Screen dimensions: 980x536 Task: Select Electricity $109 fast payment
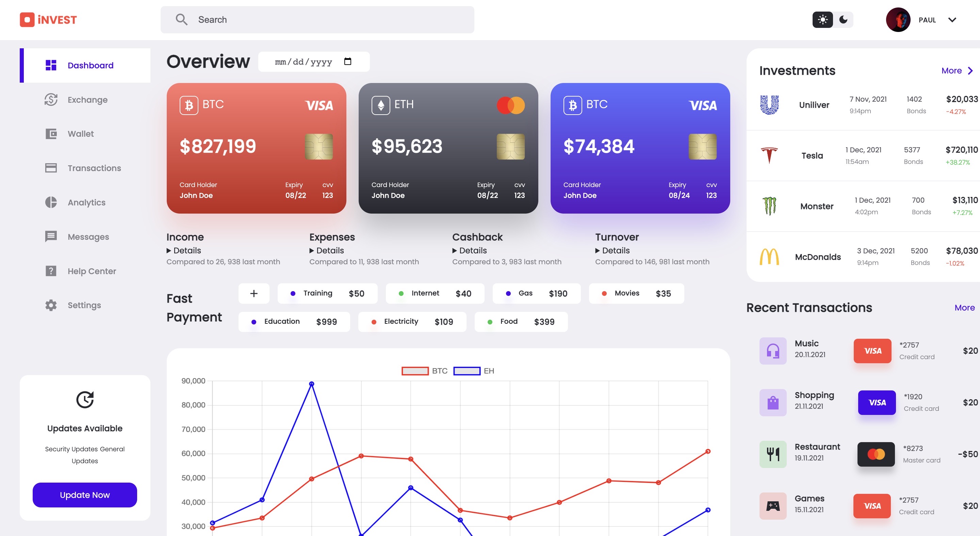(412, 322)
